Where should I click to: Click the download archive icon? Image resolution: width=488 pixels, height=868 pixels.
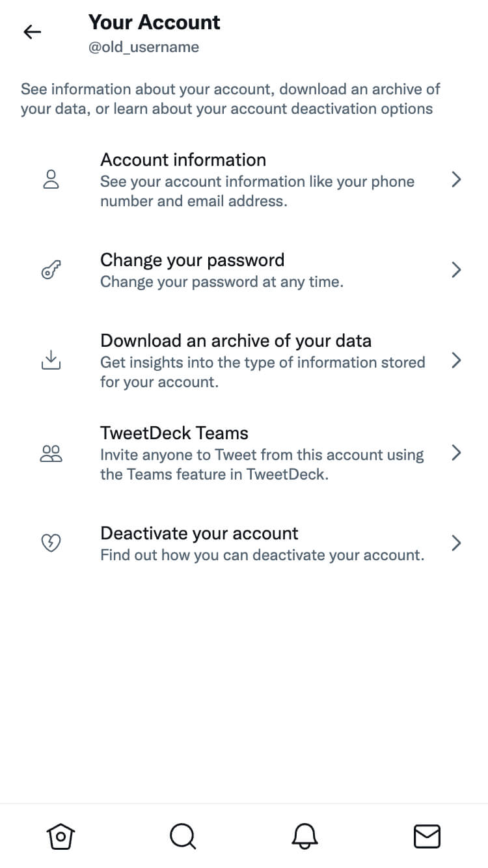(51, 360)
